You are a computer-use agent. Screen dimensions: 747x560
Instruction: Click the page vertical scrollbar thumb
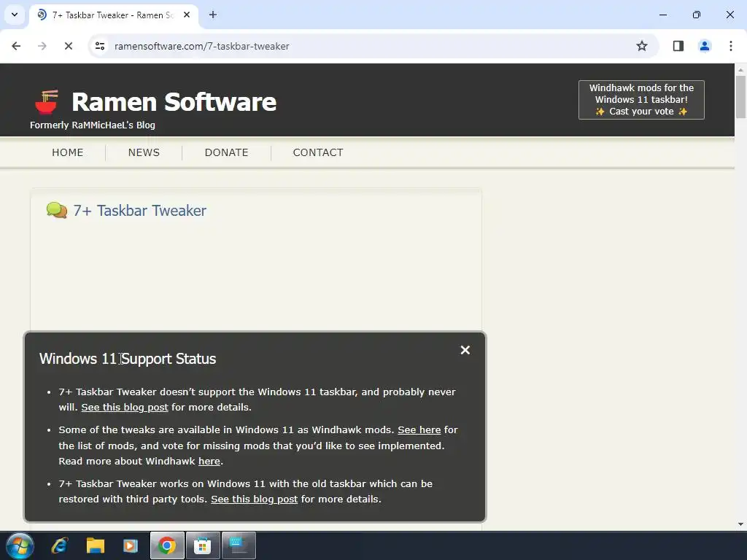point(740,97)
